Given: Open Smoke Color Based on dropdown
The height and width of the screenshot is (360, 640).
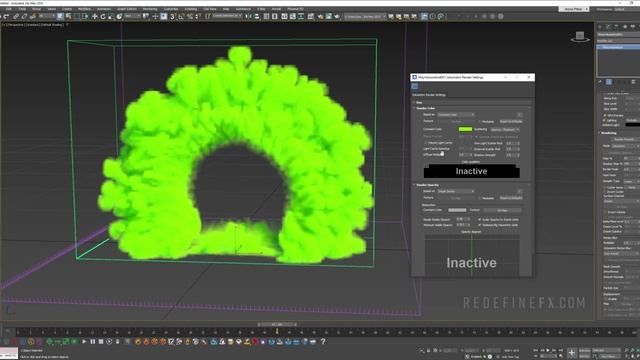Looking at the screenshot, I should (x=456, y=115).
